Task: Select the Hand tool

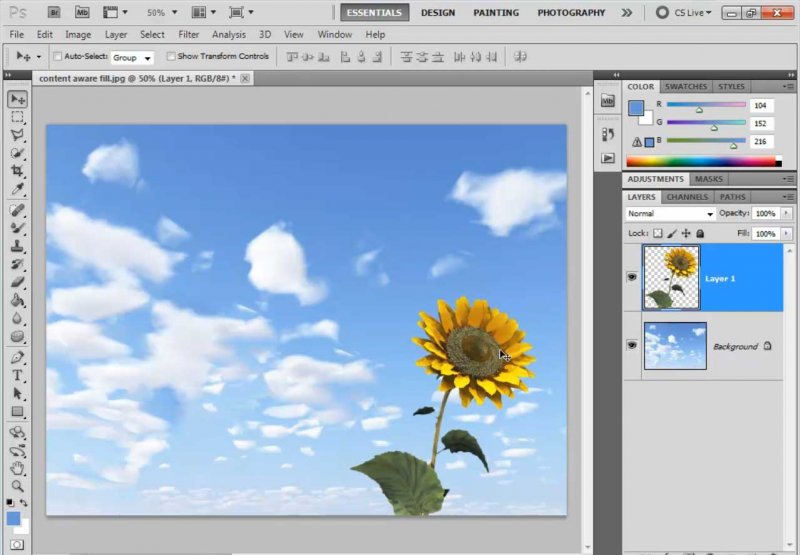Action: pyautogui.click(x=17, y=467)
